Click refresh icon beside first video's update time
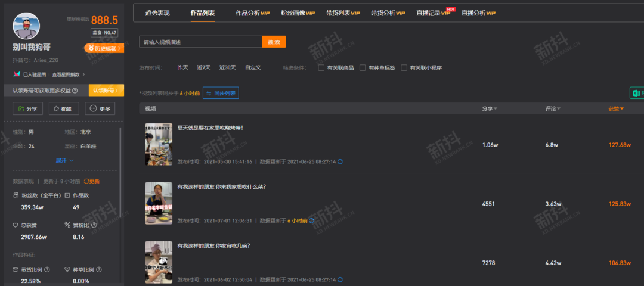 [340, 161]
